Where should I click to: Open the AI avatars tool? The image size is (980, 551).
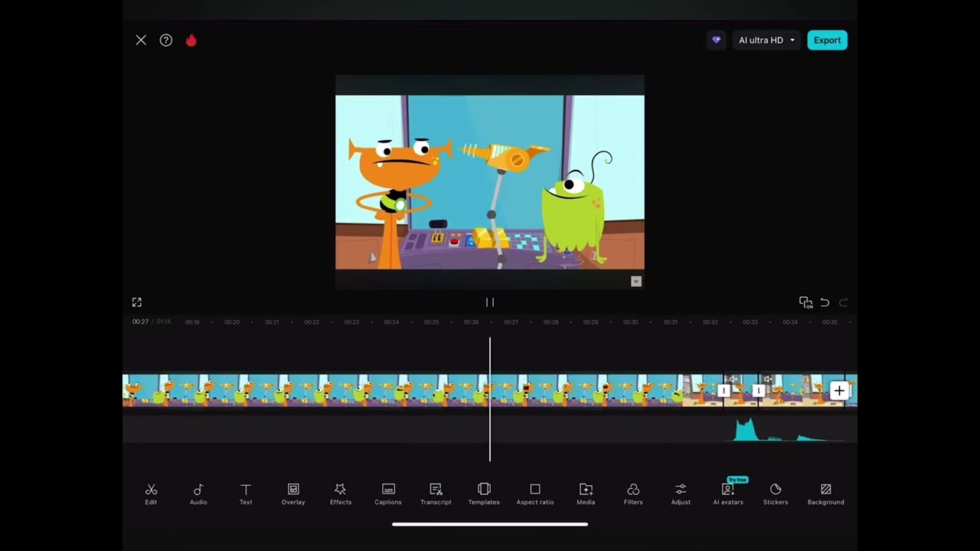(728, 494)
